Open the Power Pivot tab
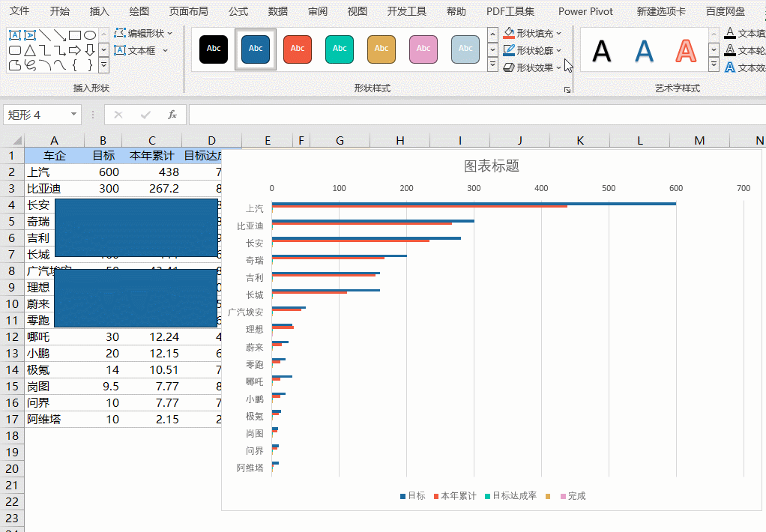766x532 pixels. pyautogui.click(x=585, y=10)
